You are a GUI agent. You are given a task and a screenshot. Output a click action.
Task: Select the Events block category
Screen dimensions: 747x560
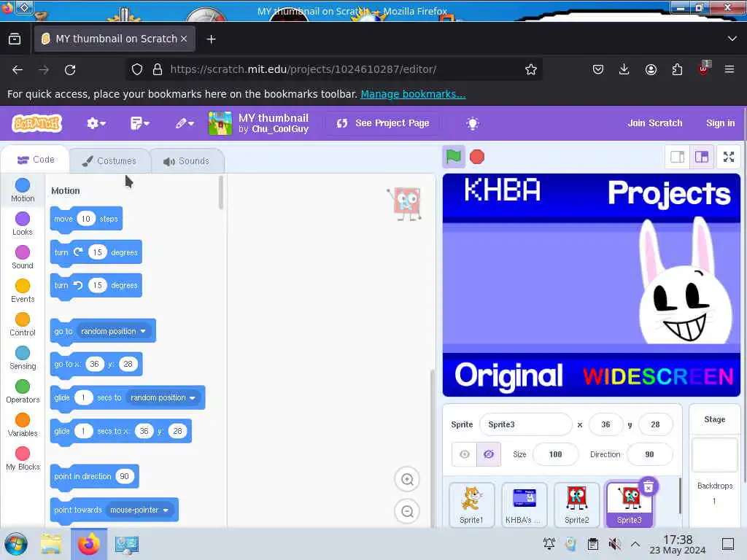click(23, 291)
